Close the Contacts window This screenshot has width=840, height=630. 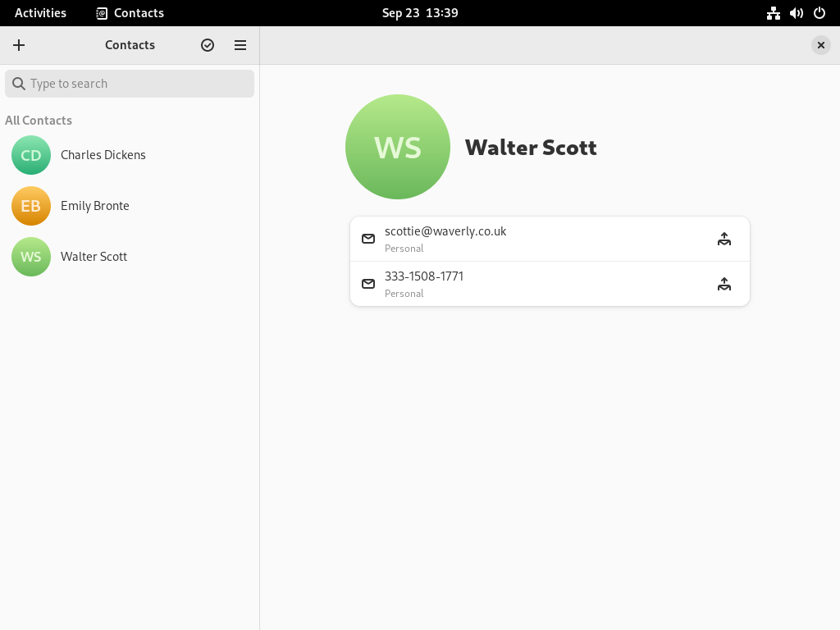820,45
